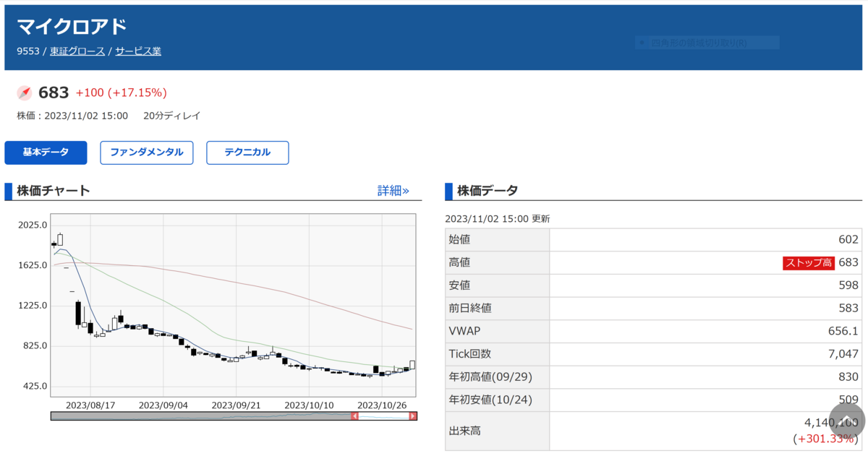Click the 2023/10/26 chart date label
The width and height of the screenshot is (868, 456).
pos(383,405)
